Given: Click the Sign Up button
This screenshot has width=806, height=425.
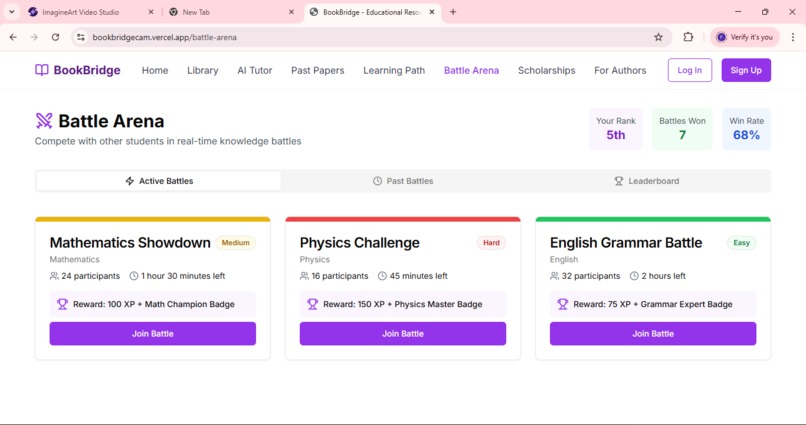Looking at the screenshot, I should coord(746,70).
